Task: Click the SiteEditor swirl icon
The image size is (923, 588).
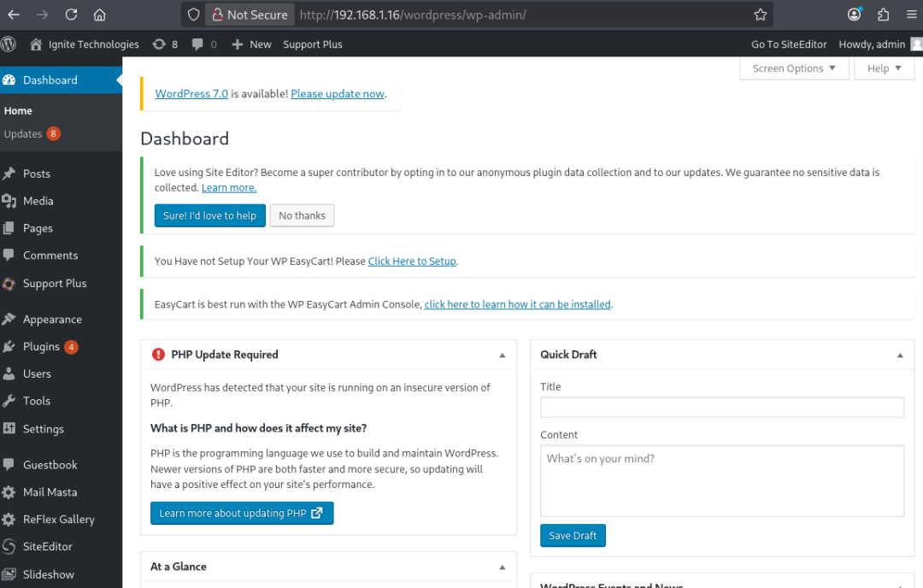Action: click(x=9, y=546)
